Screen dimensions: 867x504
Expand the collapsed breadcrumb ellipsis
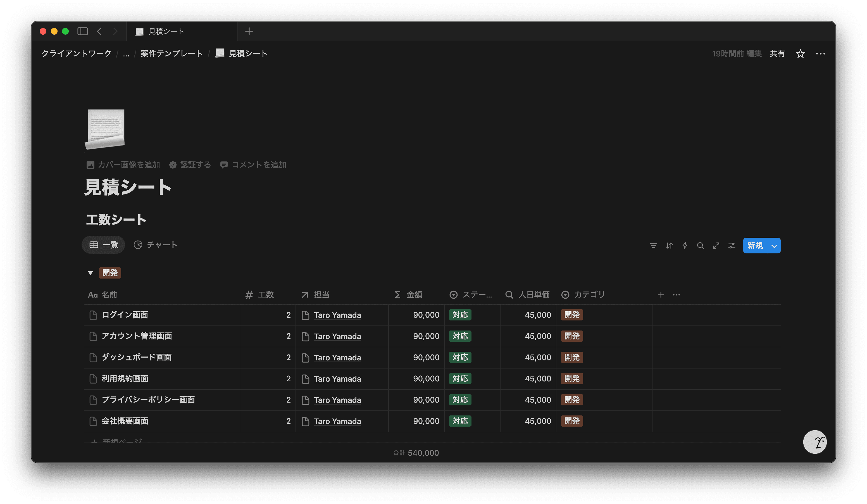point(126,54)
